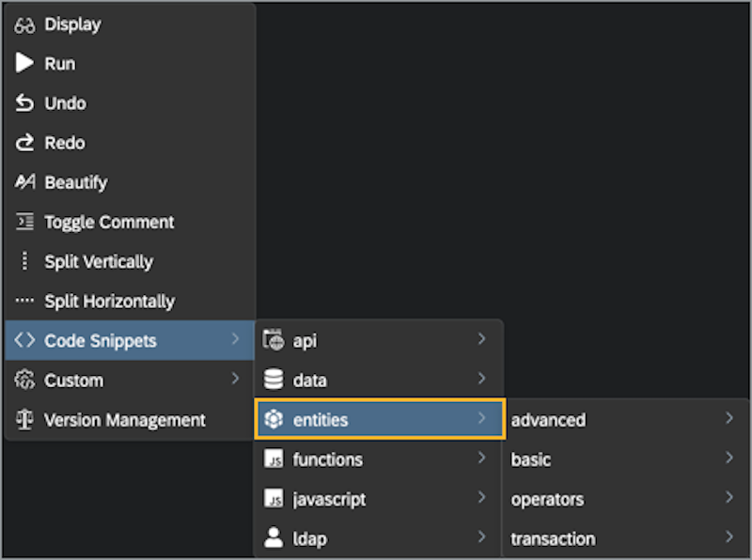Expand the Custom submenu chevron

click(235, 379)
